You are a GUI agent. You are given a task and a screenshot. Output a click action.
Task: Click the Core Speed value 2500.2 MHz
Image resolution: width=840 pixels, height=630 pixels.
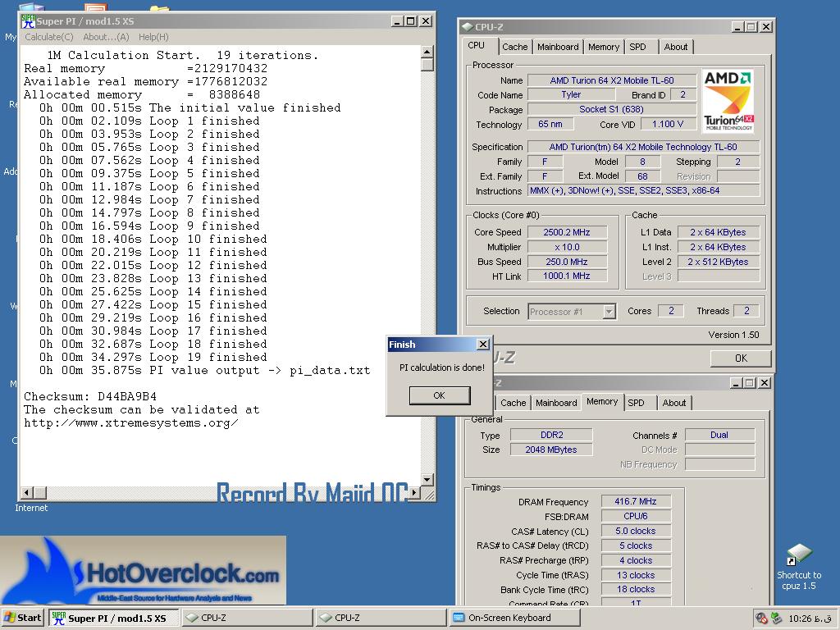567,232
